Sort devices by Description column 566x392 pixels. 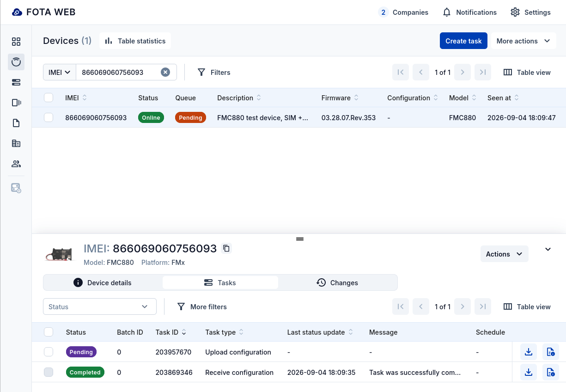239,98
